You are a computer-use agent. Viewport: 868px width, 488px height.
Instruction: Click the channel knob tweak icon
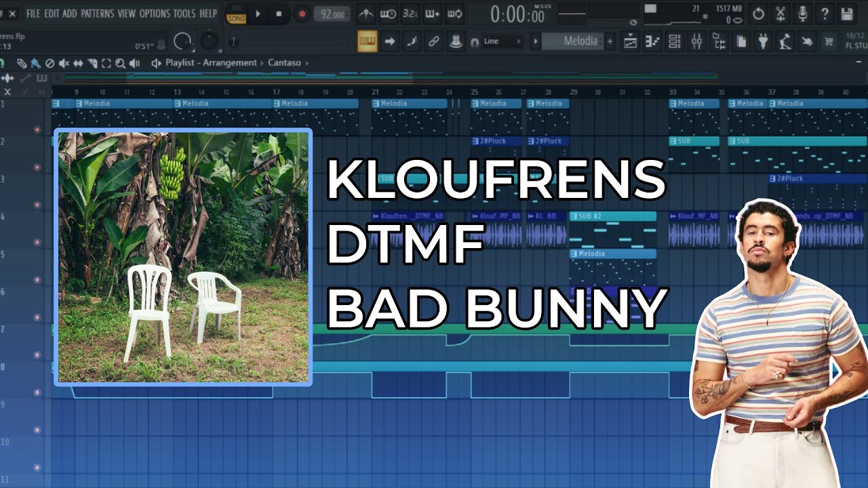[456, 41]
